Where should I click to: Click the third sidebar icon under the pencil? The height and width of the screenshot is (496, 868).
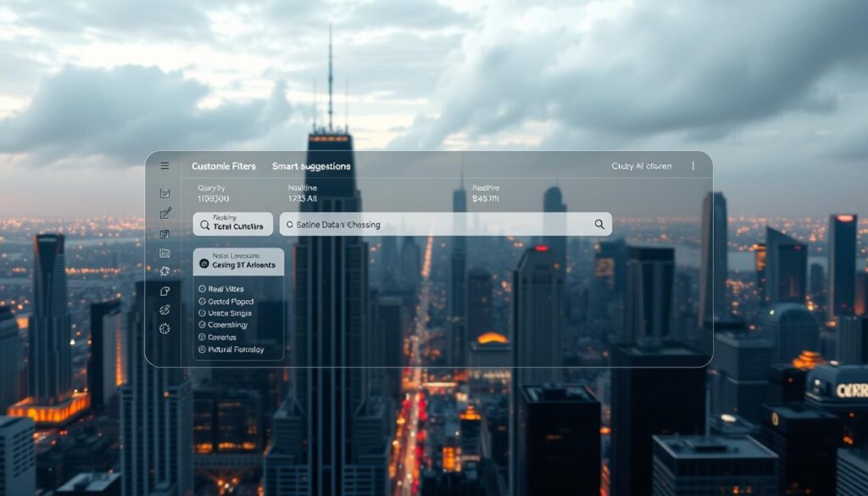point(164,234)
